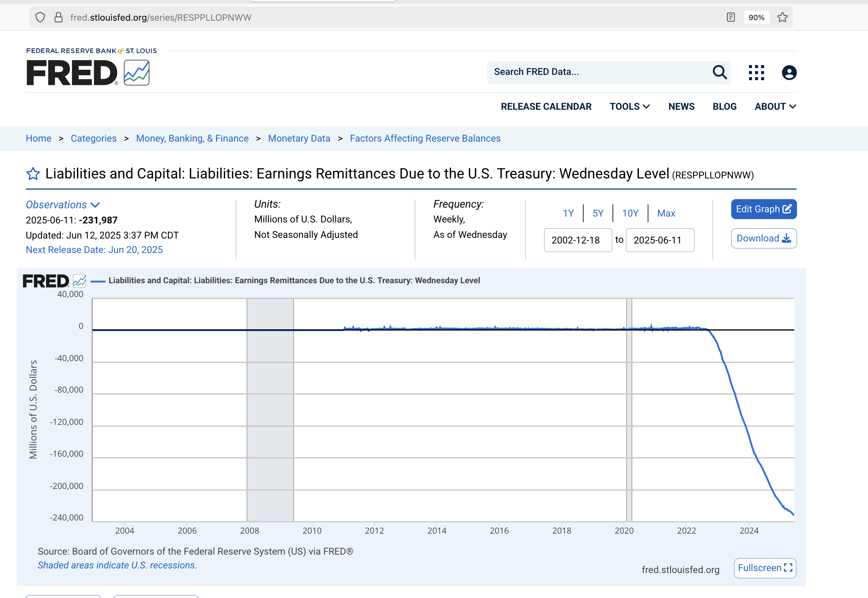The width and height of the screenshot is (868, 598).
Task: Open the user account icon
Action: (789, 73)
